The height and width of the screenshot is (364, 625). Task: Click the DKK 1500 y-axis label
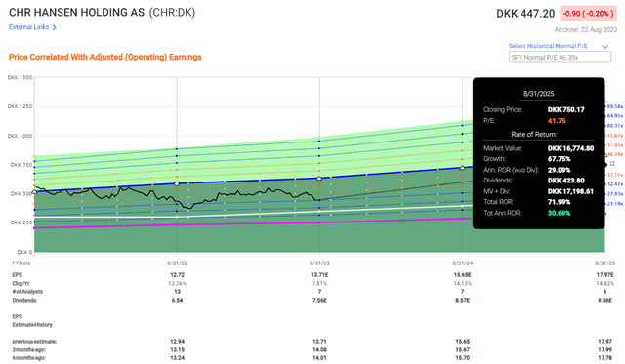click(x=20, y=78)
